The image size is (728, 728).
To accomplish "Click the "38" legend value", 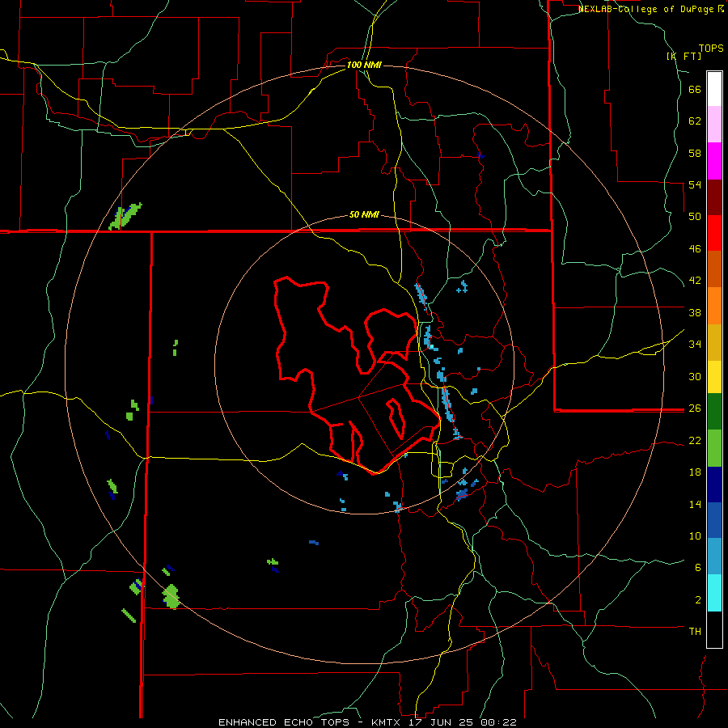I will point(695,312).
